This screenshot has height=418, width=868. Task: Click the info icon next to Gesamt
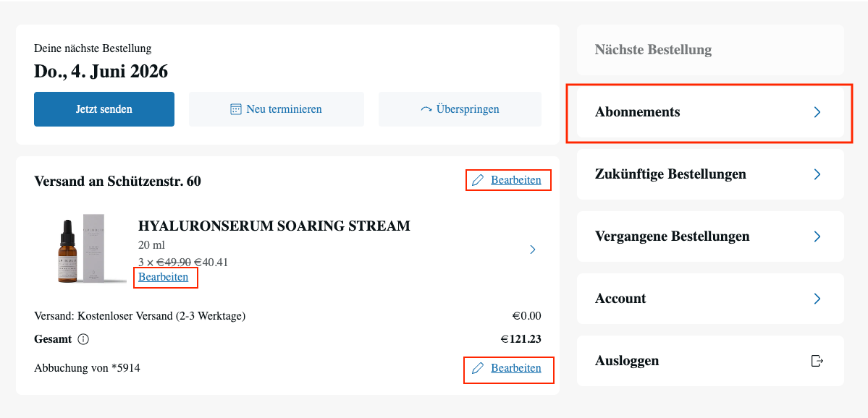[83, 339]
